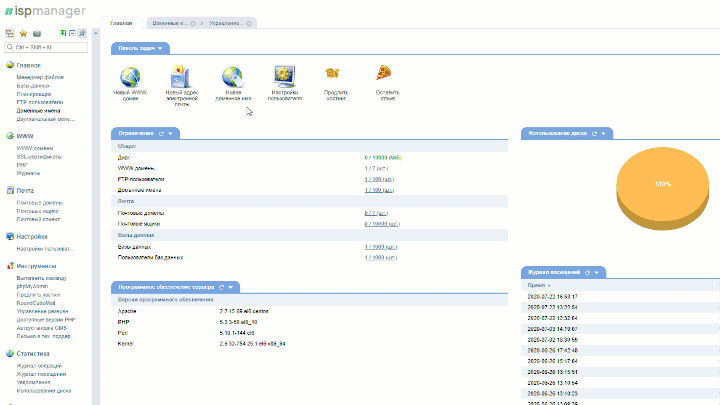Open Журналы under WWW section

point(28,173)
